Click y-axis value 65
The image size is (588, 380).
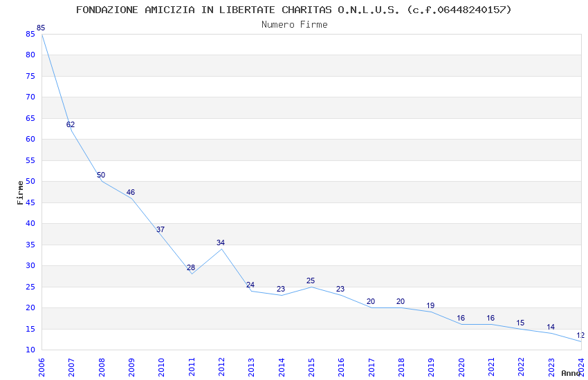point(30,118)
